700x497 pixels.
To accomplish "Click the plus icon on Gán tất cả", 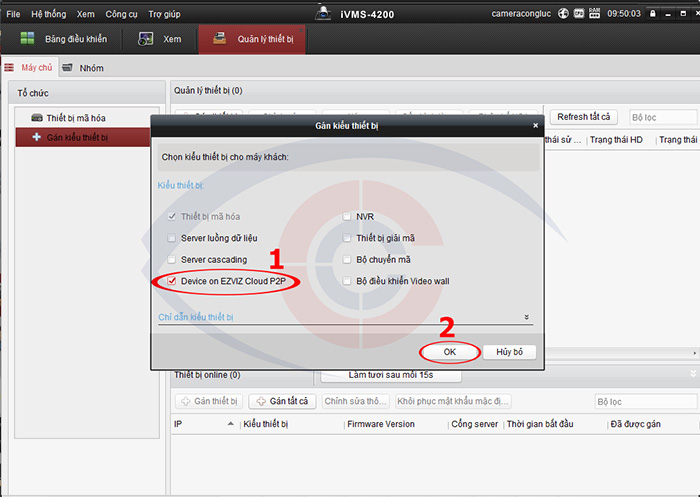I will tap(261, 401).
